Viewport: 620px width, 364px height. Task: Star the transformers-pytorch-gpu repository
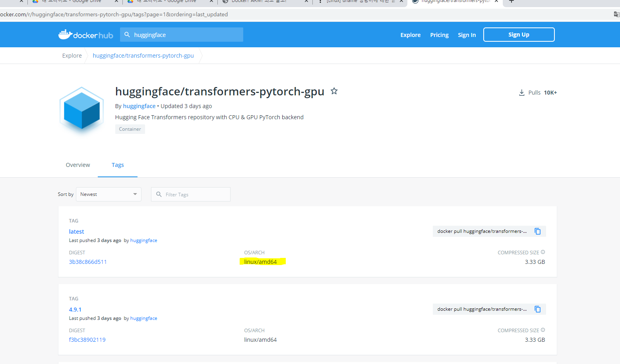[334, 91]
